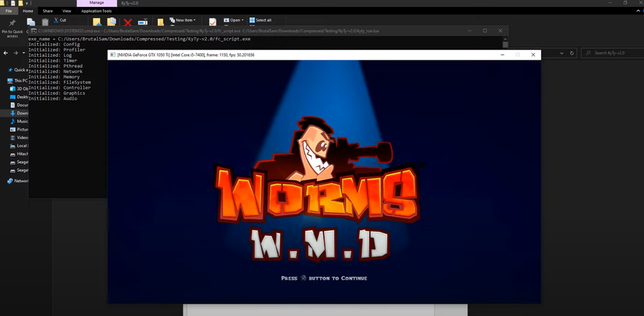Click the Copy to folder icon

tap(111, 22)
